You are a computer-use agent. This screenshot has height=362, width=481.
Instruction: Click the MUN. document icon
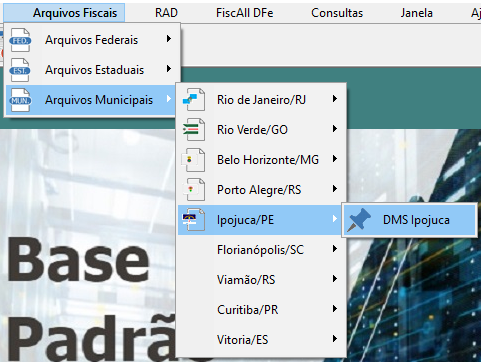click(x=20, y=100)
